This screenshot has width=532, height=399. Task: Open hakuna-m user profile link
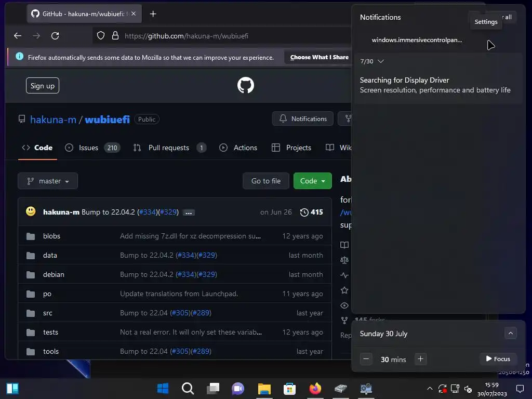[x=54, y=119]
